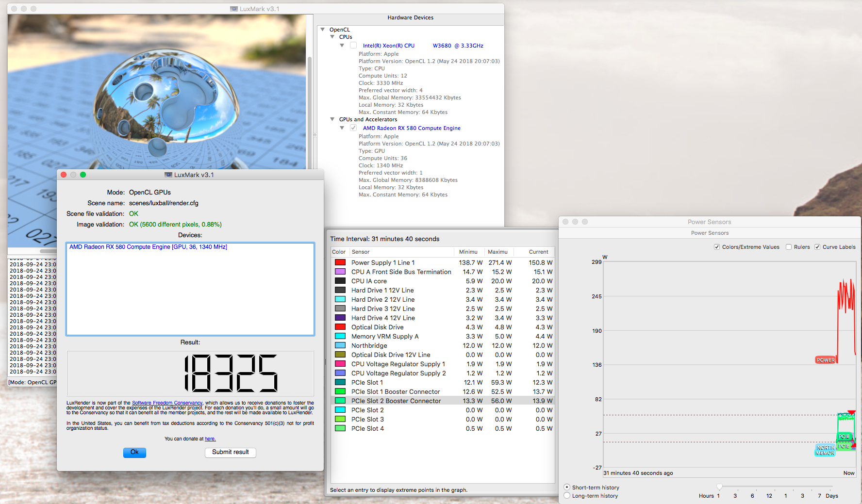The height and width of the screenshot is (504, 862).
Task: Click the Ok button in results dialog
Action: 134,452
